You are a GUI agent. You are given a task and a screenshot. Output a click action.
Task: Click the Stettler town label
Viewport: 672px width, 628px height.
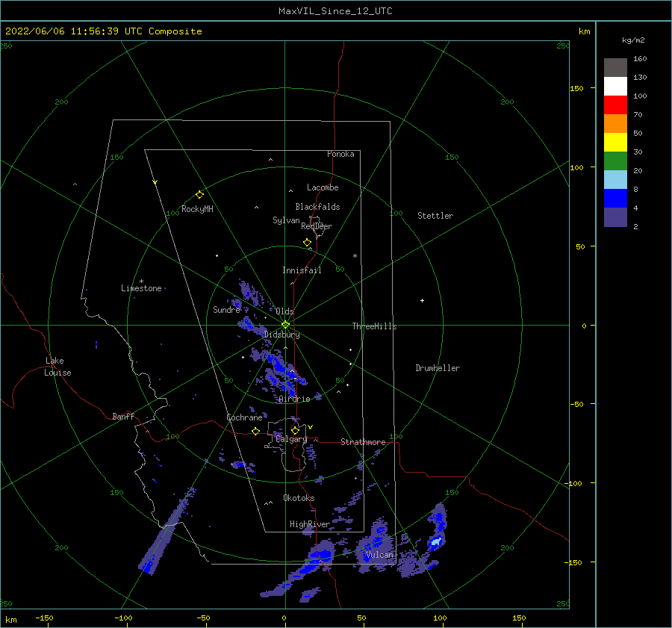[435, 216]
